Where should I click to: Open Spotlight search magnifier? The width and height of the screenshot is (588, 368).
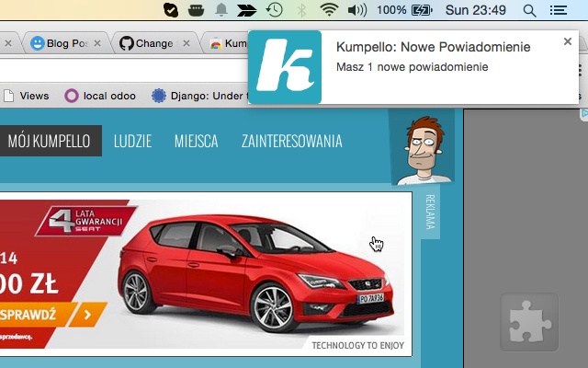(529, 10)
